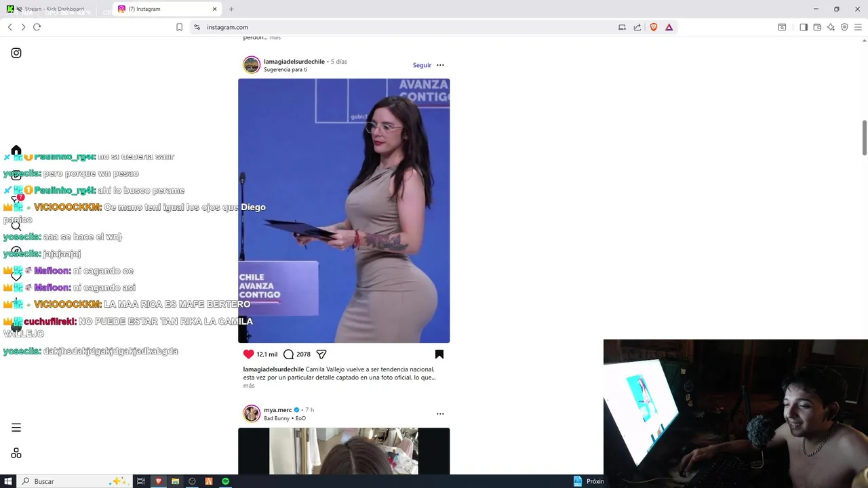Install Instagram as app icon
868x488 pixels.
[x=622, y=27]
